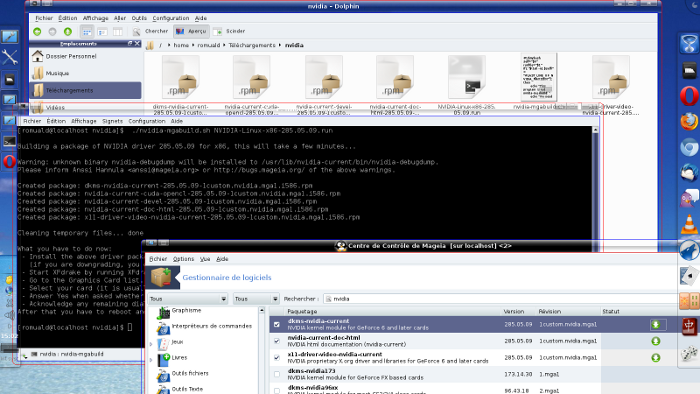Launch Chromium from right dock
This screenshot has width=700, height=394.
pos(689,147)
